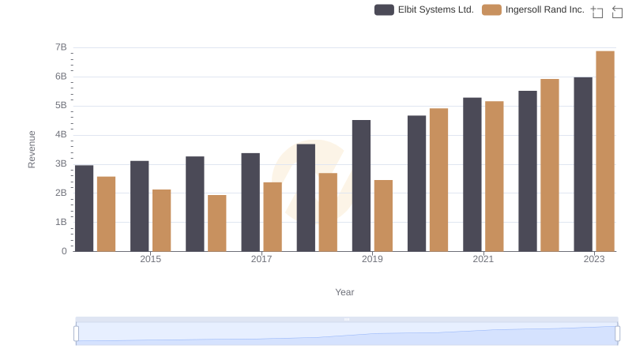
Task: Click Elbit Systems bar for 2014
Action: pyautogui.click(x=85, y=208)
